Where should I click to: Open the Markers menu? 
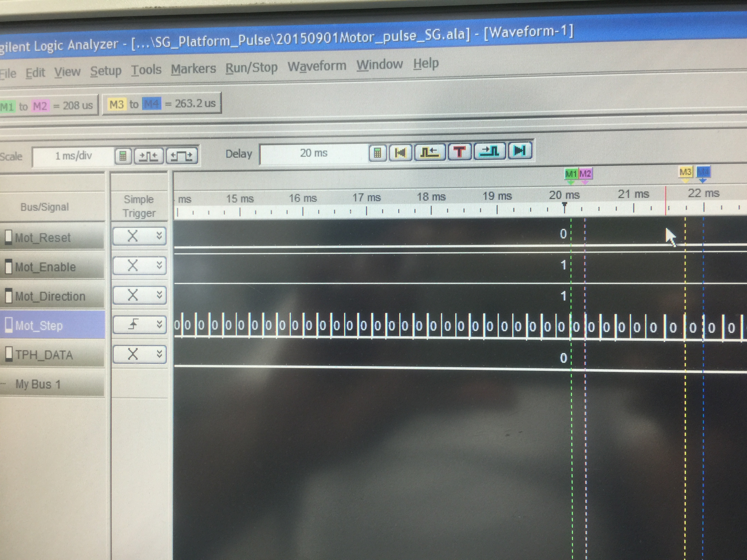click(x=193, y=69)
